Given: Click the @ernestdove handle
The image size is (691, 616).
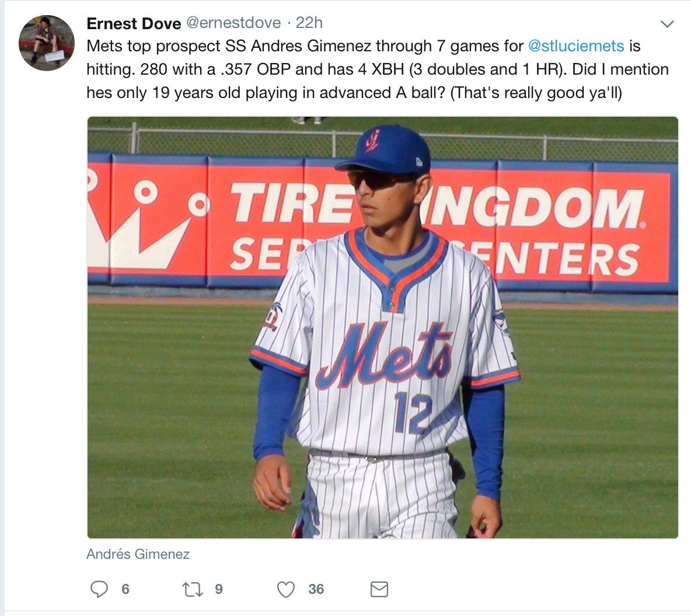Looking at the screenshot, I should pyautogui.click(x=233, y=23).
